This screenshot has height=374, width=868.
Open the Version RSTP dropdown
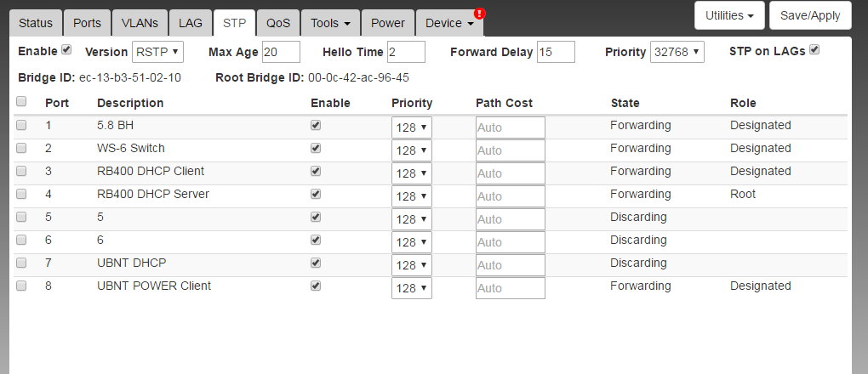(157, 52)
